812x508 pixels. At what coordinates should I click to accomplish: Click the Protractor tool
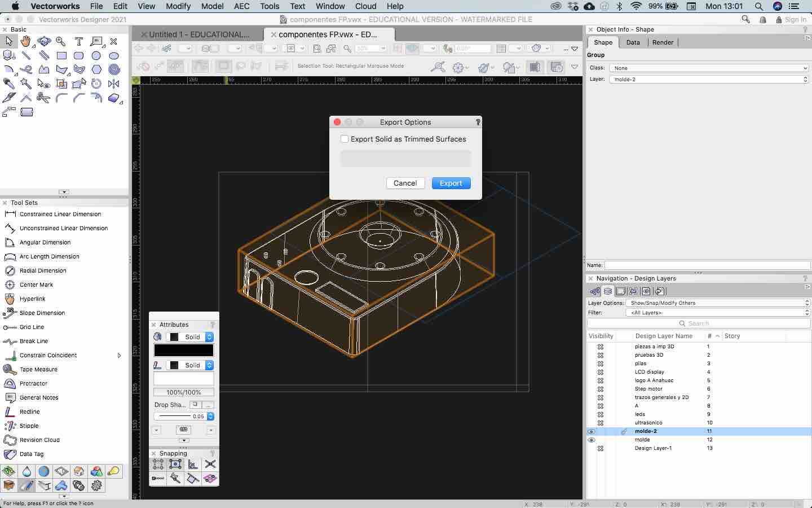[33, 383]
